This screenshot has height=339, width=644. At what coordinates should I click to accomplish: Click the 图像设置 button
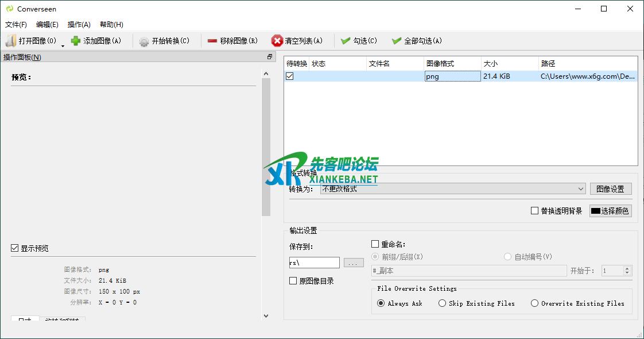[610, 189]
